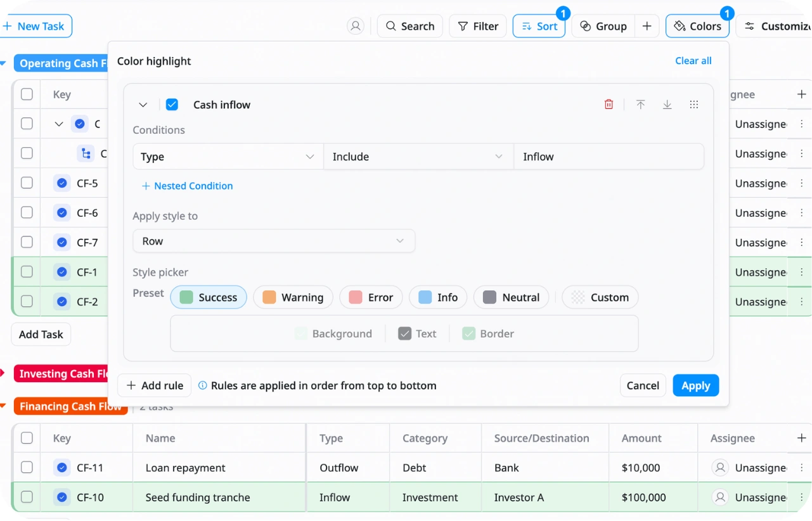Add a Nested Condition
812x521 pixels.
pos(187,186)
